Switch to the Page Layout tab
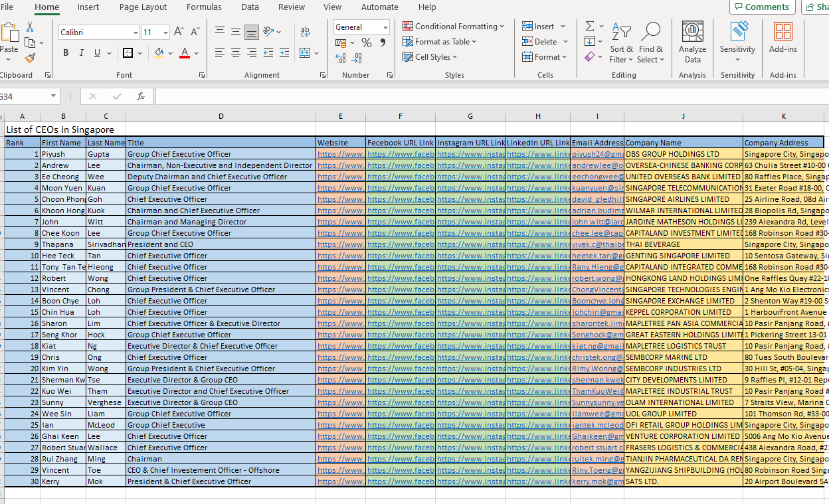 click(x=143, y=7)
